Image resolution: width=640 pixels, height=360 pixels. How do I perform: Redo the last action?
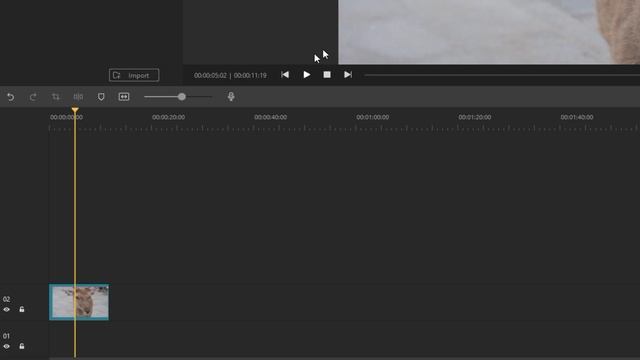tap(33, 97)
